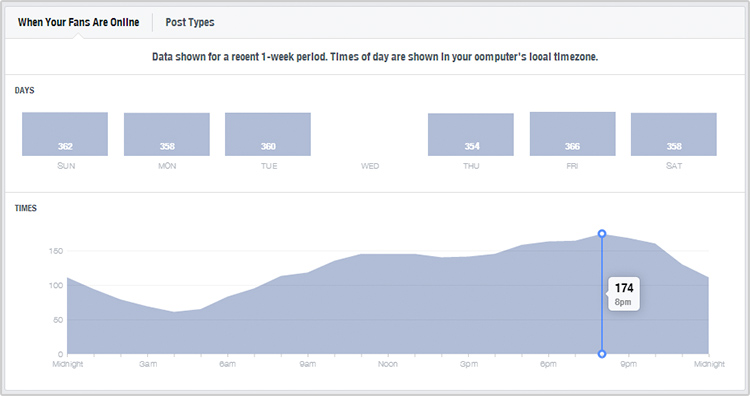Click the bottom marker circle on the time axis
The width and height of the screenshot is (750, 396).
pyautogui.click(x=602, y=354)
